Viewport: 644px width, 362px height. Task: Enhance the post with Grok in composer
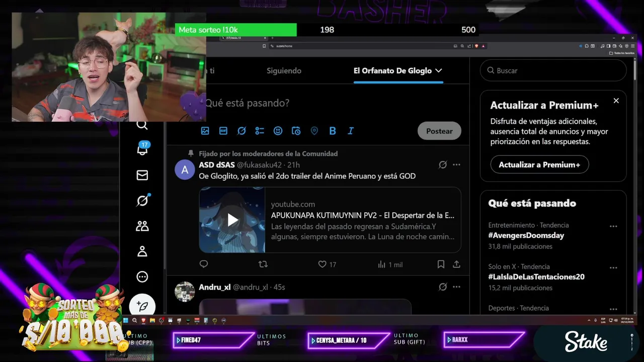pyautogui.click(x=242, y=131)
